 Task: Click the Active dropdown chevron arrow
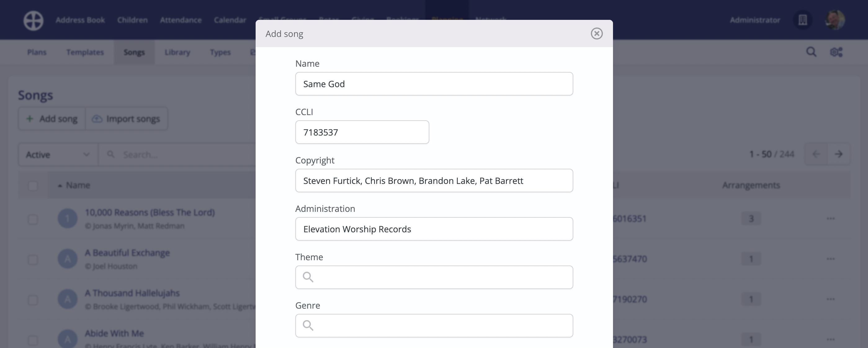tap(86, 155)
